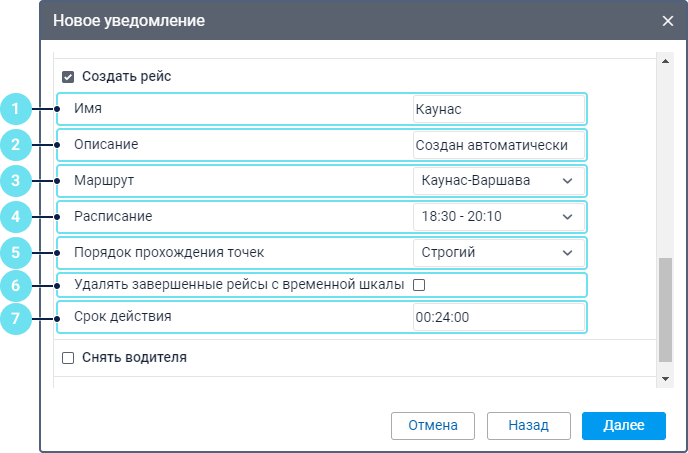Click numbered callout marker 5
Image resolution: width=688 pixels, height=453 pixels.
pos(16,252)
